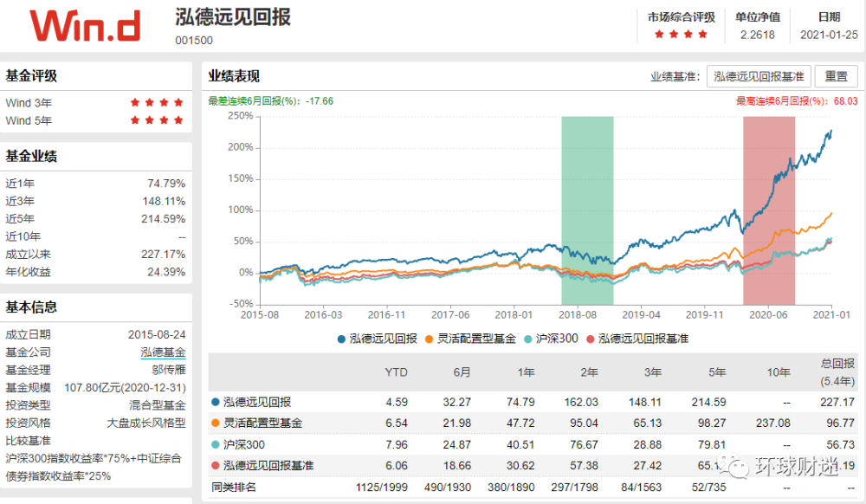
Task: Click the 单位净值 value 2.2618
Action: click(x=757, y=35)
